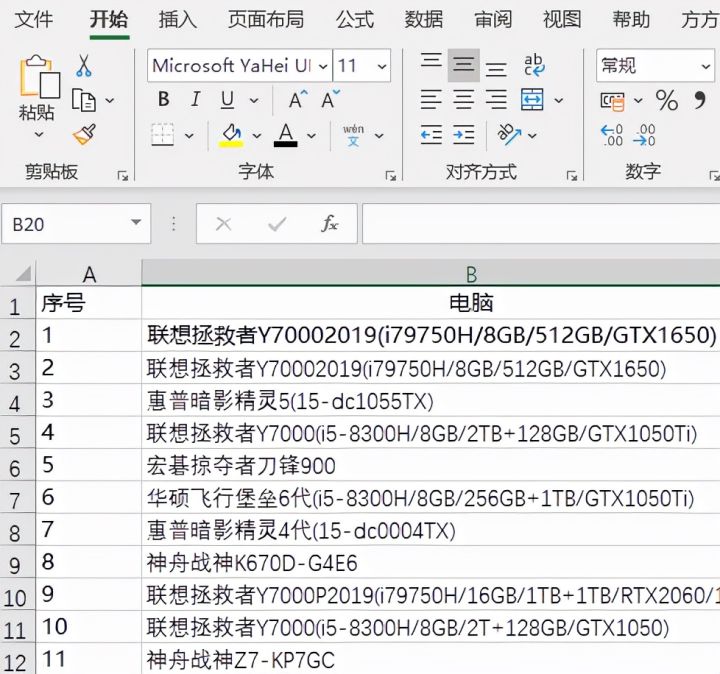Decrease decimal places
Image resolution: width=720 pixels, height=674 pixels.
coord(644,135)
